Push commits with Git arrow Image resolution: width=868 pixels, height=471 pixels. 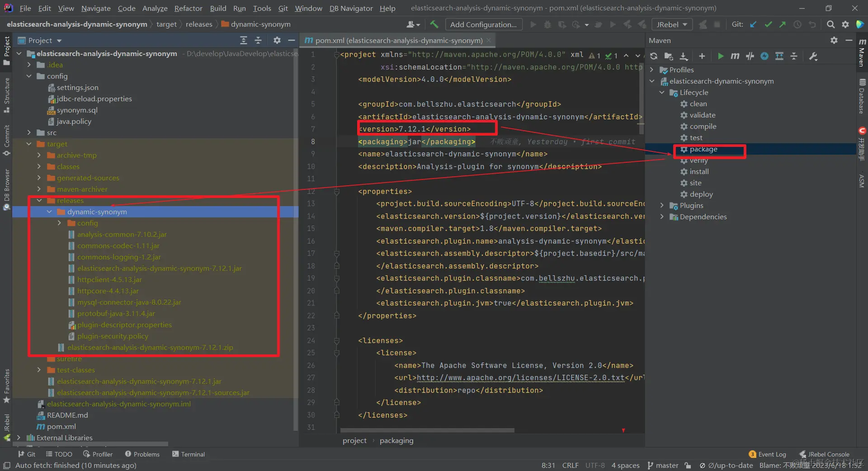[783, 24]
